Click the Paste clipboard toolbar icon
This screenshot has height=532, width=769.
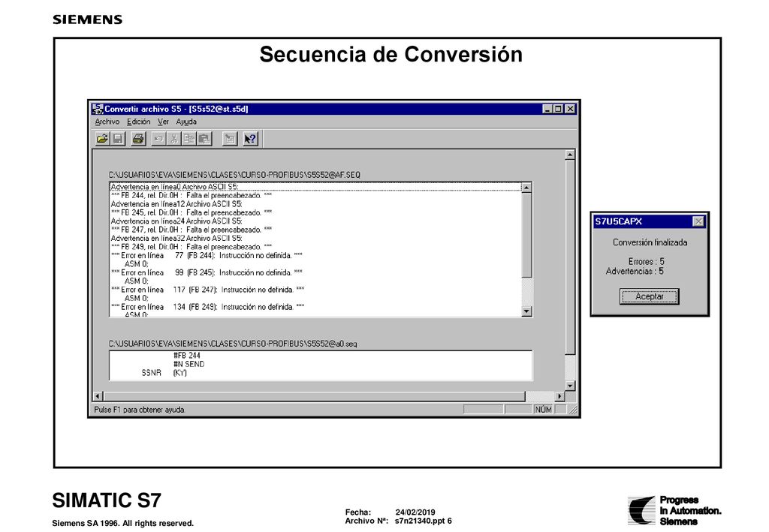click(x=204, y=139)
